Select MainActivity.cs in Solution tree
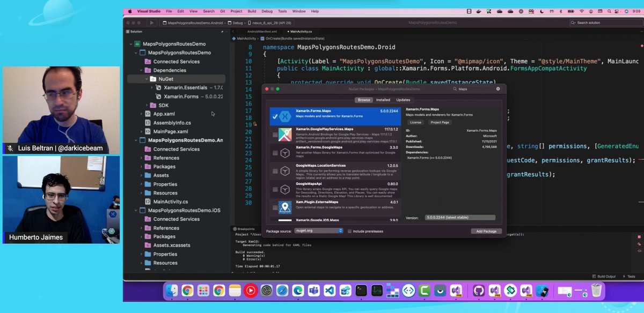The width and height of the screenshot is (644, 313). (x=171, y=202)
